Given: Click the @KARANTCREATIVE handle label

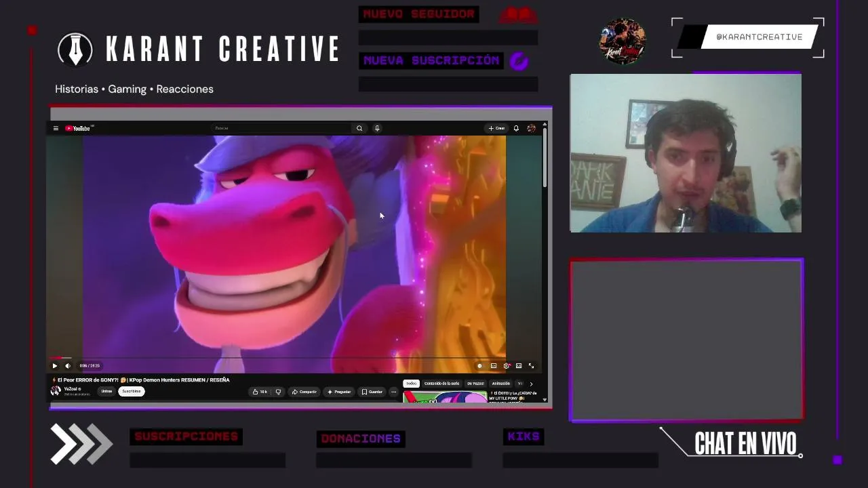Looking at the screenshot, I should 759,37.
